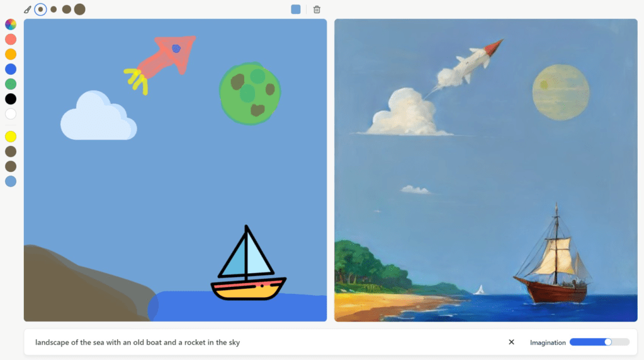The height and width of the screenshot is (360, 644).
Task: Select the orange color swatch
Action: coord(11,54)
